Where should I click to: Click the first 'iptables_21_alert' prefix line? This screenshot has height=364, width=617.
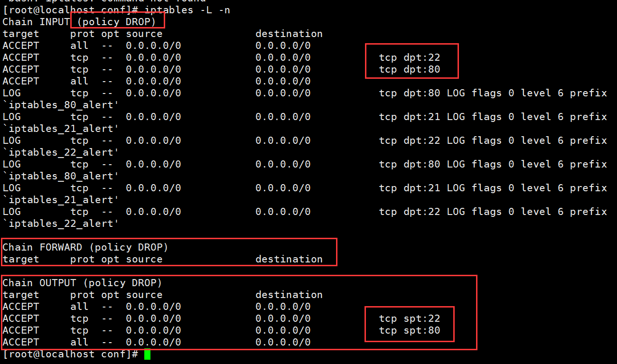(61, 129)
